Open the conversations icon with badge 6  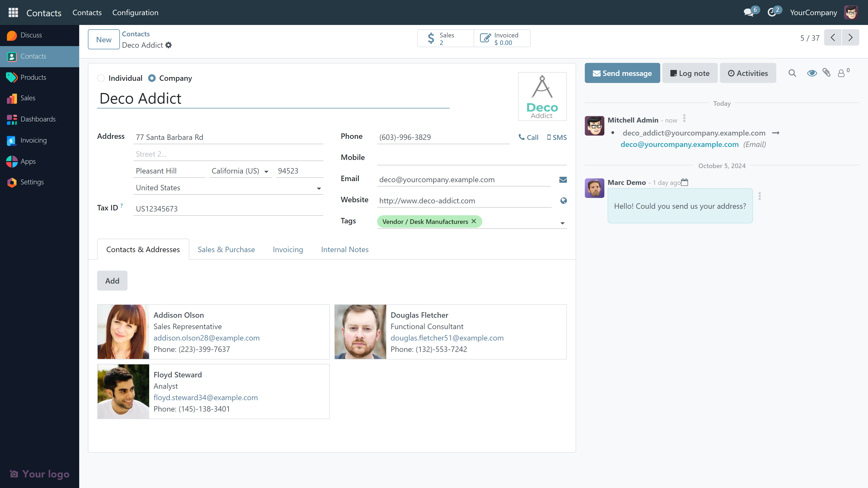pos(749,12)
